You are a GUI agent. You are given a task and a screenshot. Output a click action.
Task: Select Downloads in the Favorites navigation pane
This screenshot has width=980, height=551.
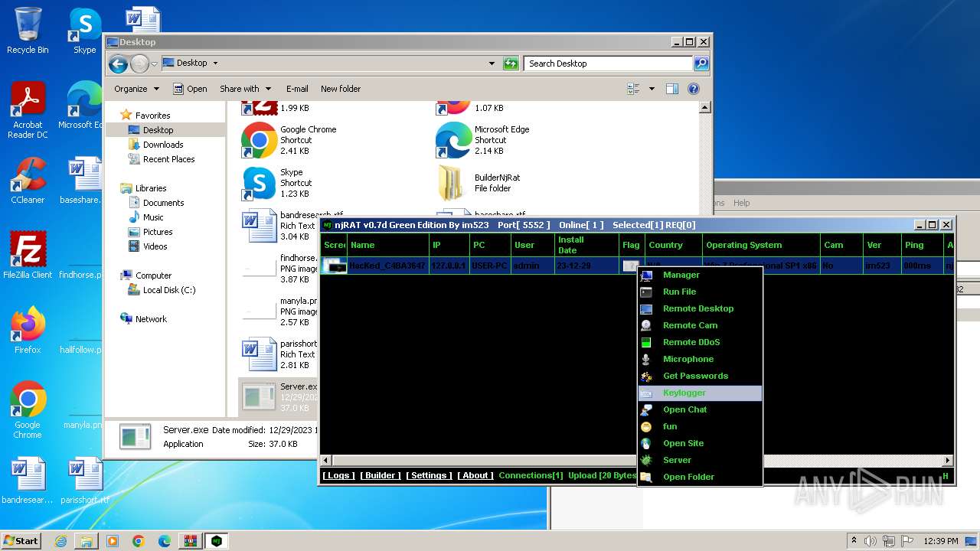[163, 145]
